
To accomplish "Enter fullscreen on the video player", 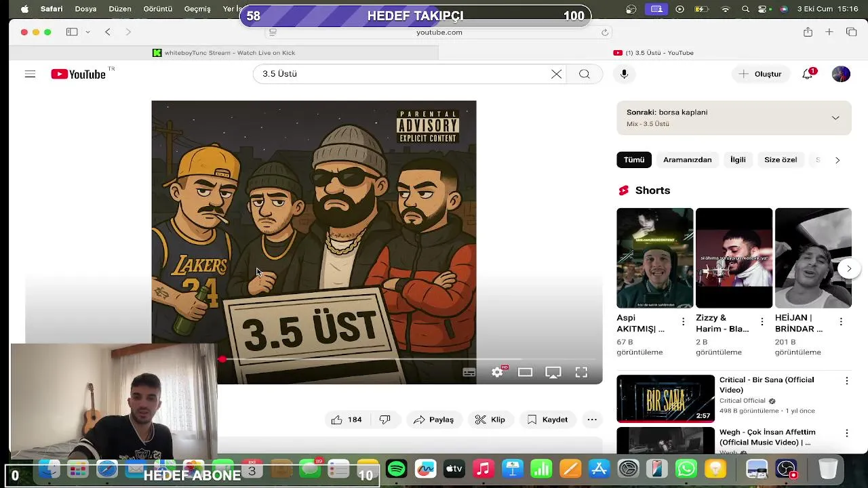I will [x=581, y=372].
